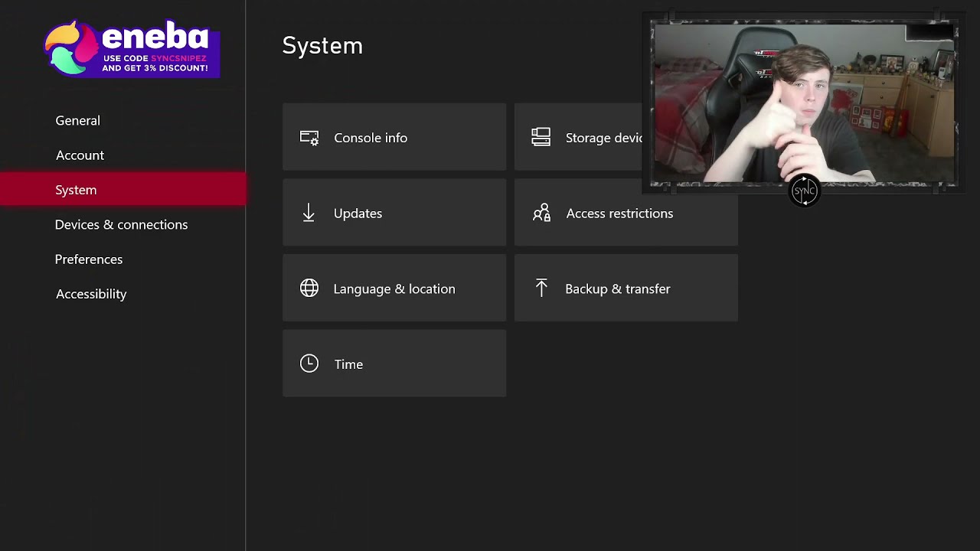Click the SYNC circular logo badge
Viewport: 980px width, 551px height.
pyautogui.click(x=804, y=191)
